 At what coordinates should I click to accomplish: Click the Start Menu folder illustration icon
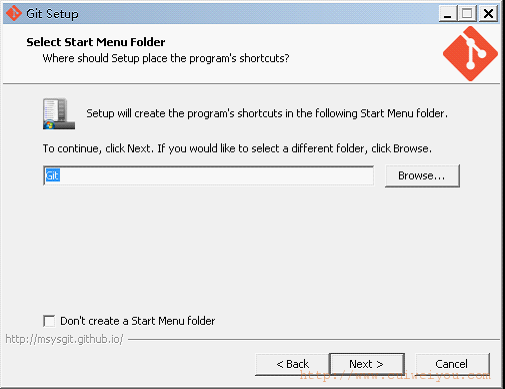[x=59, y=113]
